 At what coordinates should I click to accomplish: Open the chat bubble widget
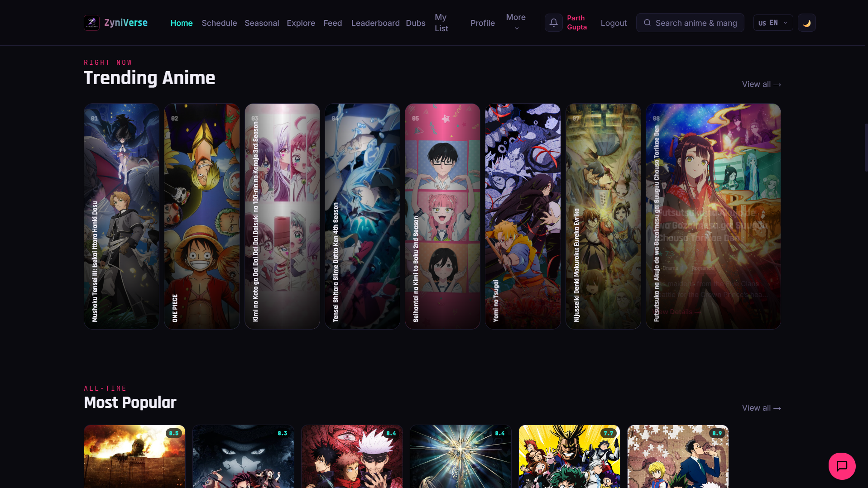[x=842, y=466]
